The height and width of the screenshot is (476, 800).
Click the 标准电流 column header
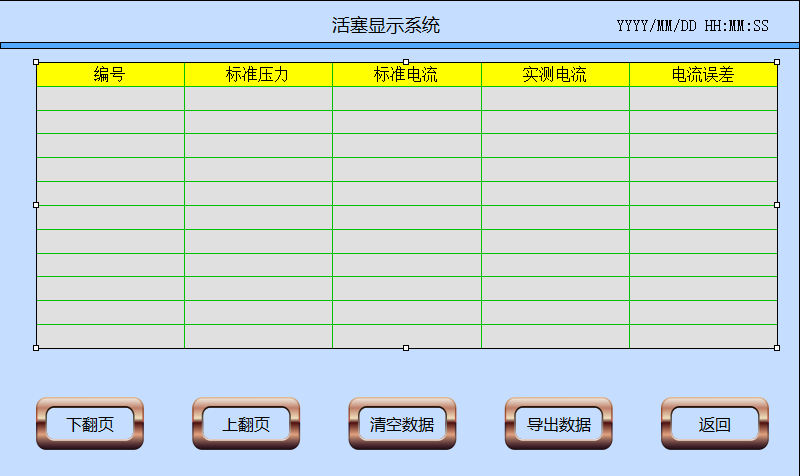pos(406,75)
